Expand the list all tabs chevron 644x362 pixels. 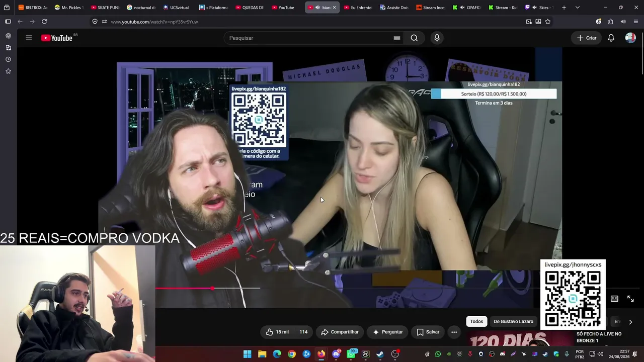click(x=578, y=8)
